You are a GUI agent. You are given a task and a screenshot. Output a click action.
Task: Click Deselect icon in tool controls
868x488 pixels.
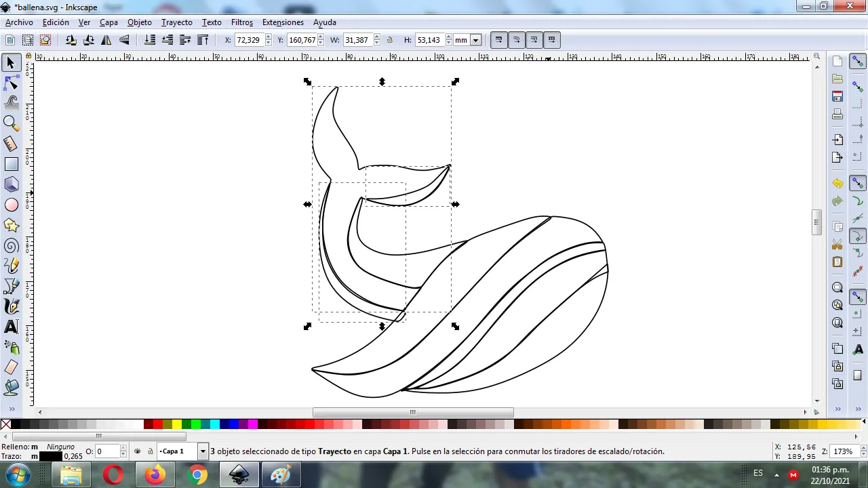45,40
